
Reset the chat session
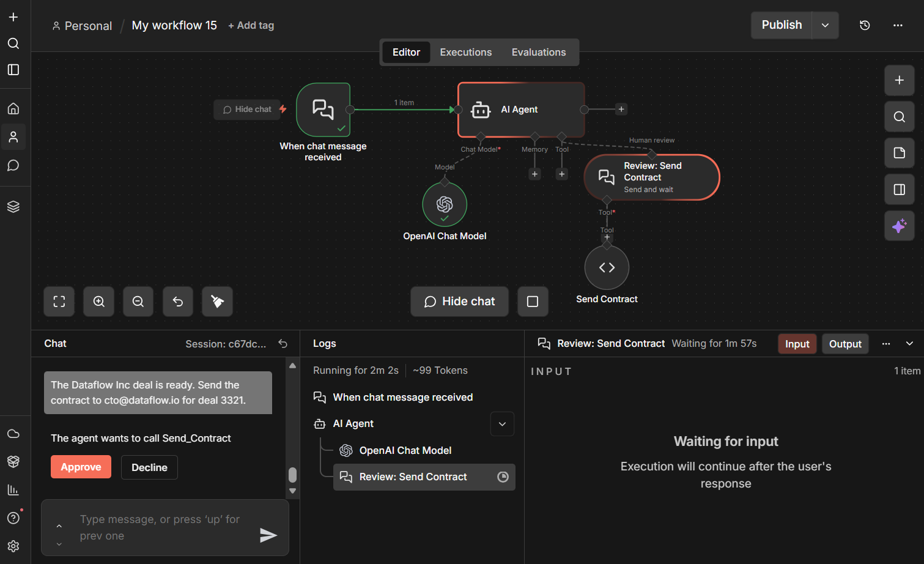[283, 344]
